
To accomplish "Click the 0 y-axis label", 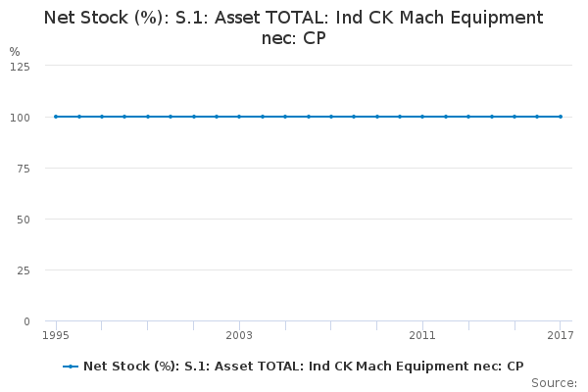I will tap(26, 320).
